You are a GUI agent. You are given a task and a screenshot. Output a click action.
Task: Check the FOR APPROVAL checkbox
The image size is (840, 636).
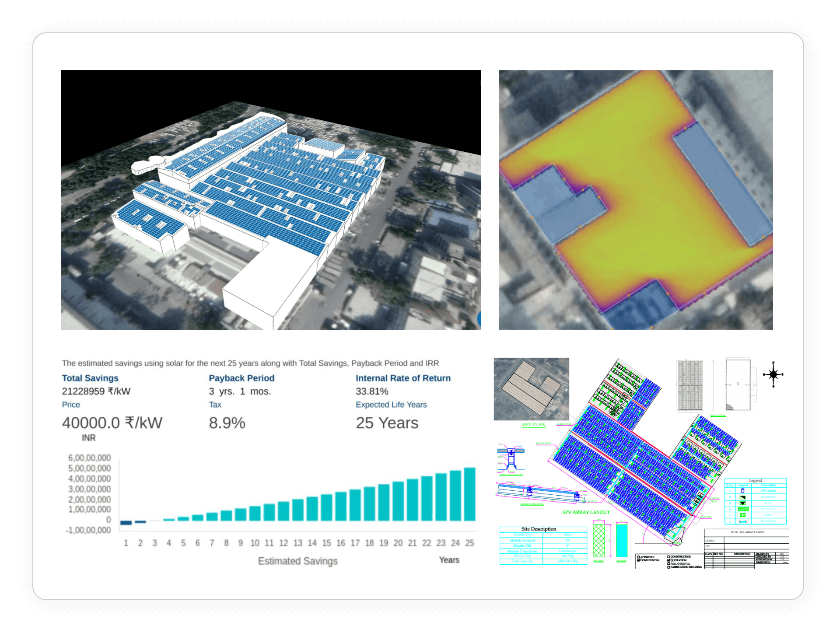point(669,564)
